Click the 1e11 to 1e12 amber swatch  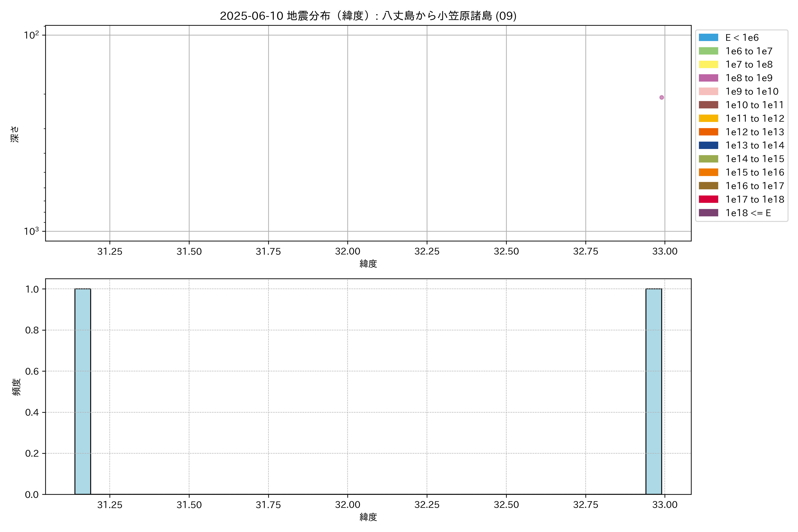click(x=708, y=118)
